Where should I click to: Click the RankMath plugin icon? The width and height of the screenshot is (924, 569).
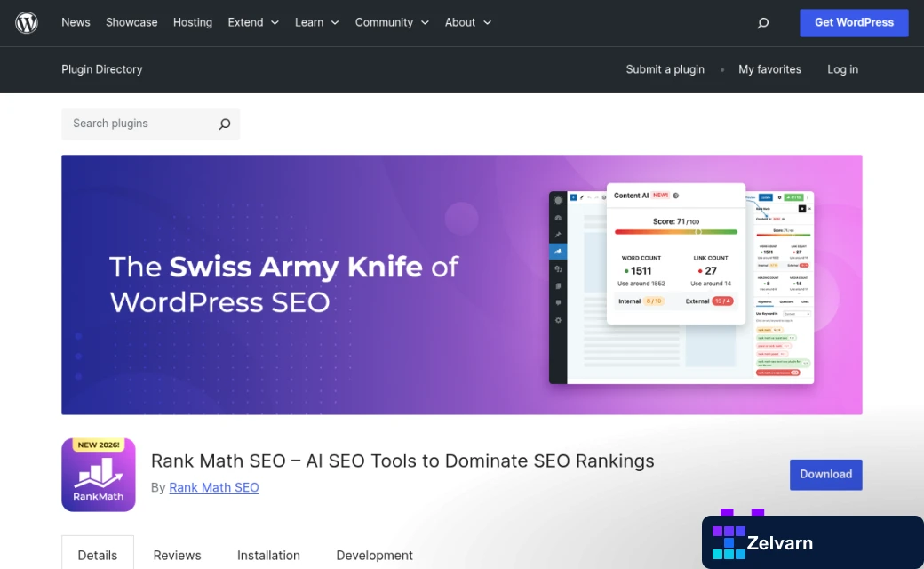99,475
